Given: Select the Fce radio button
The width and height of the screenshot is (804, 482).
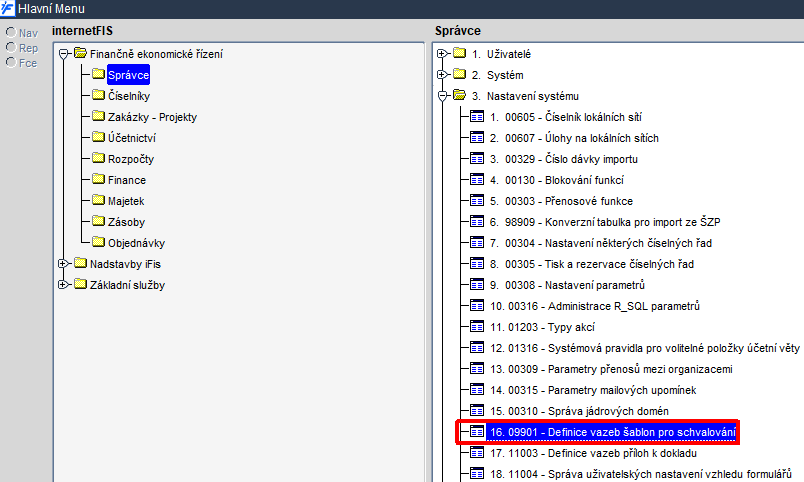Looking at the screenshot, I should pos(11,63).
